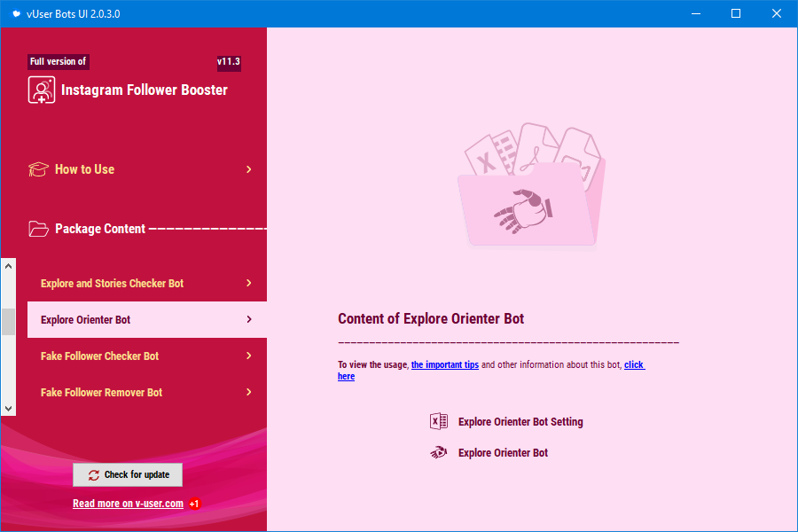The height and width of the screenshot is (532, 798).
Task: Click the Package Content heading
Action: pos(100,229)
